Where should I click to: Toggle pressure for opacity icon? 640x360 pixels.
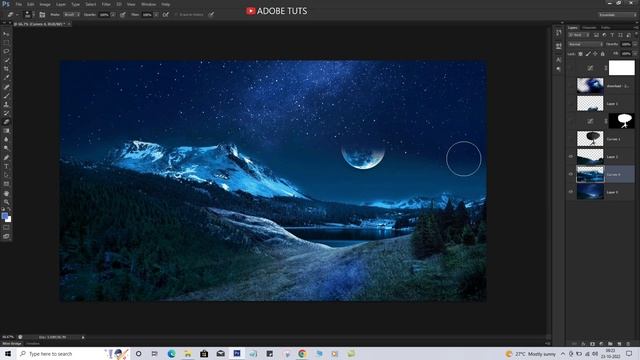[x=123, y=15]
